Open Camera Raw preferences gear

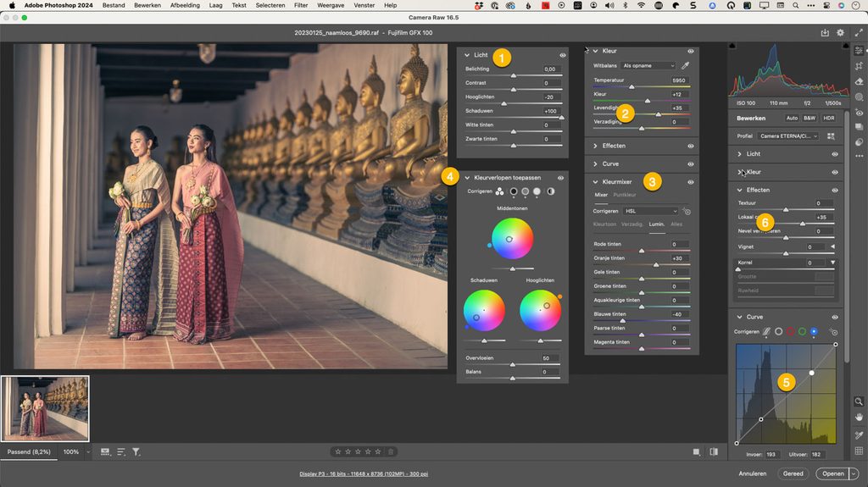840,33
